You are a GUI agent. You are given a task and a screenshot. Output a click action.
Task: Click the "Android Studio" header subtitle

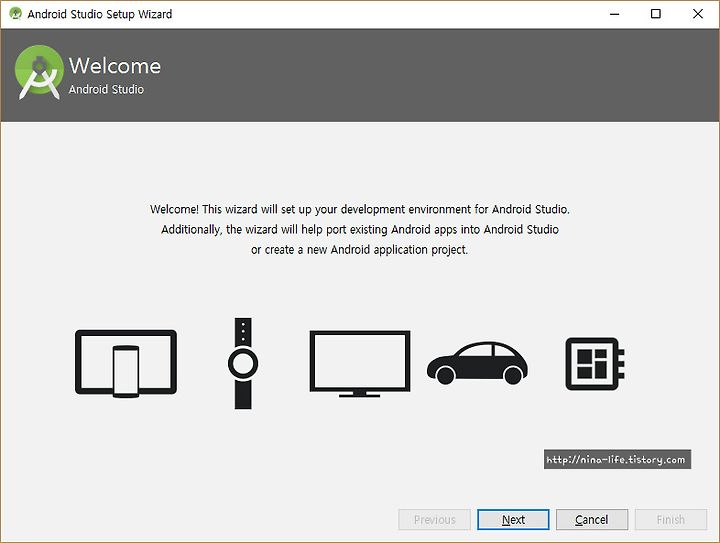pos(106,89)
